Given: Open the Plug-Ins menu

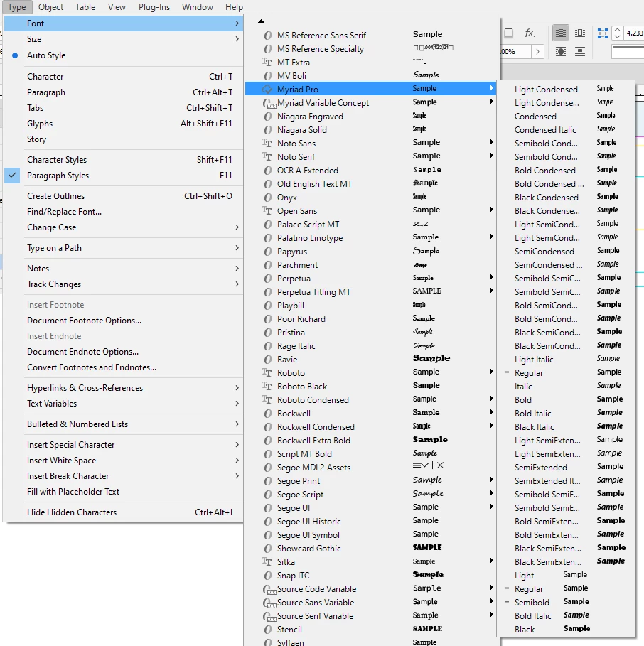Looking at the screenshot, I should coord(154,7).
